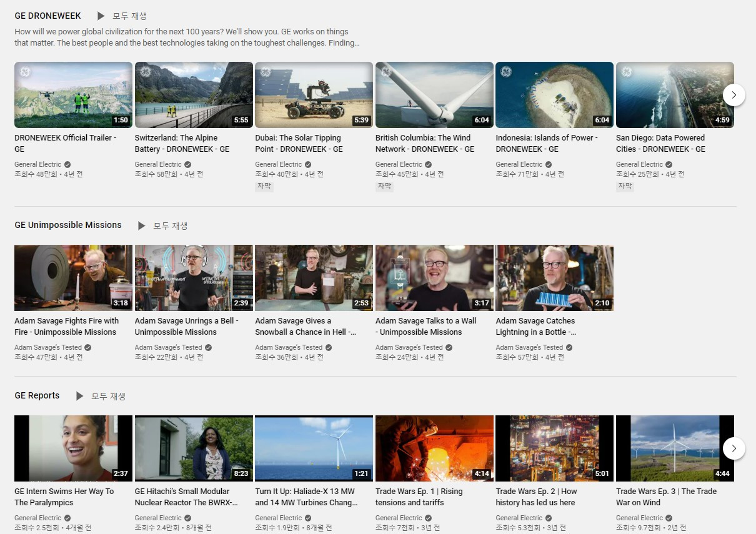Image resolution: width=756 pixels, height=534 pixels.
Task: Open the title 'Adam Savage Gives a Snowball a Chance'
Action: [x=306, y=327]
